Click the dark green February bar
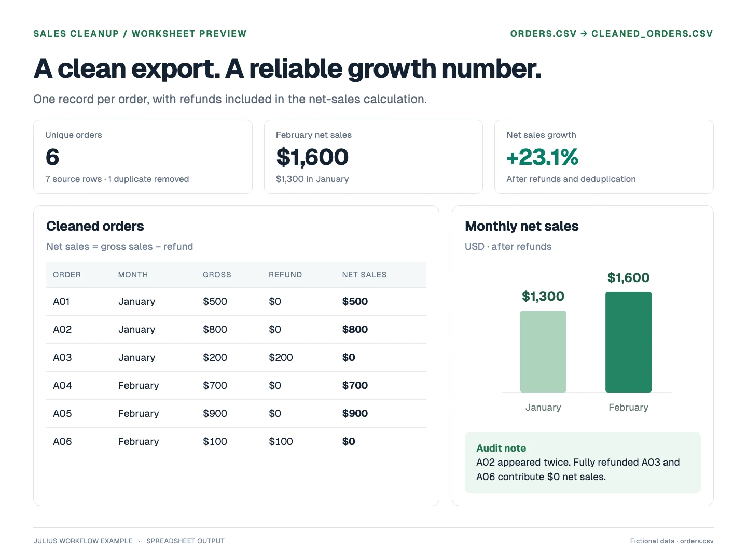Screen dimensions: 747x560 point(628,342)
